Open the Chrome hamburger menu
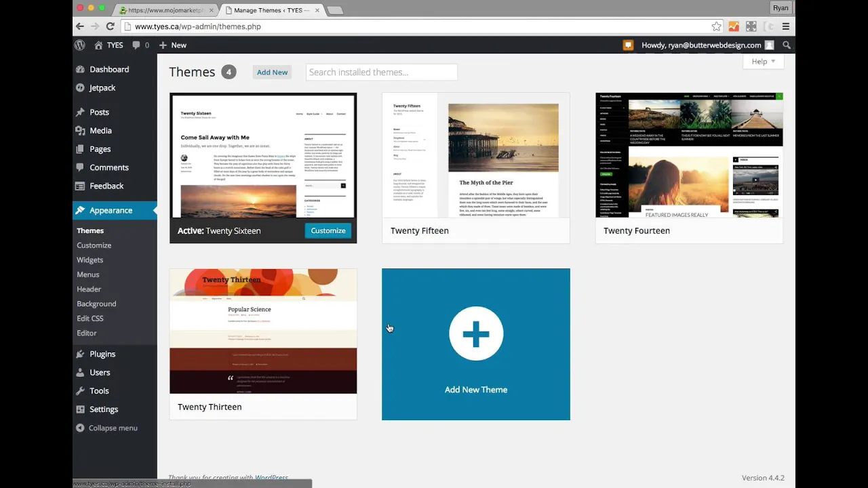Image resolution: width=868 pixels, height=488 pixels. 786,26
